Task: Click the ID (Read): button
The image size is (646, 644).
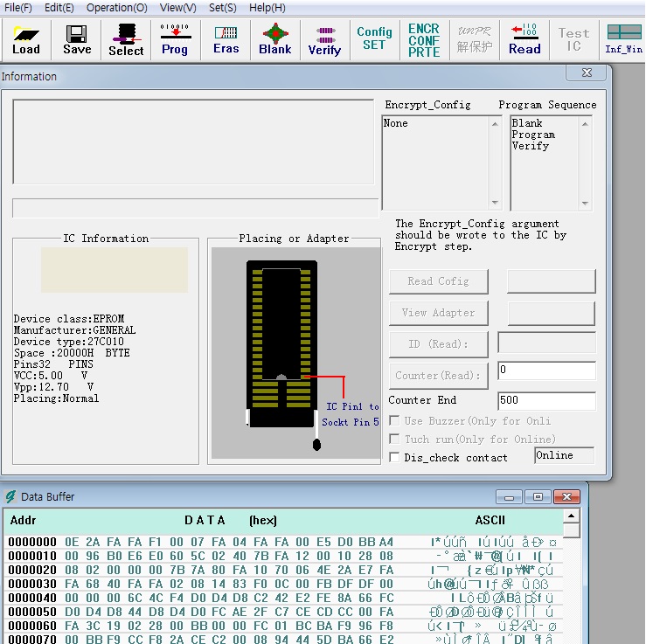Action: [438, 343]
